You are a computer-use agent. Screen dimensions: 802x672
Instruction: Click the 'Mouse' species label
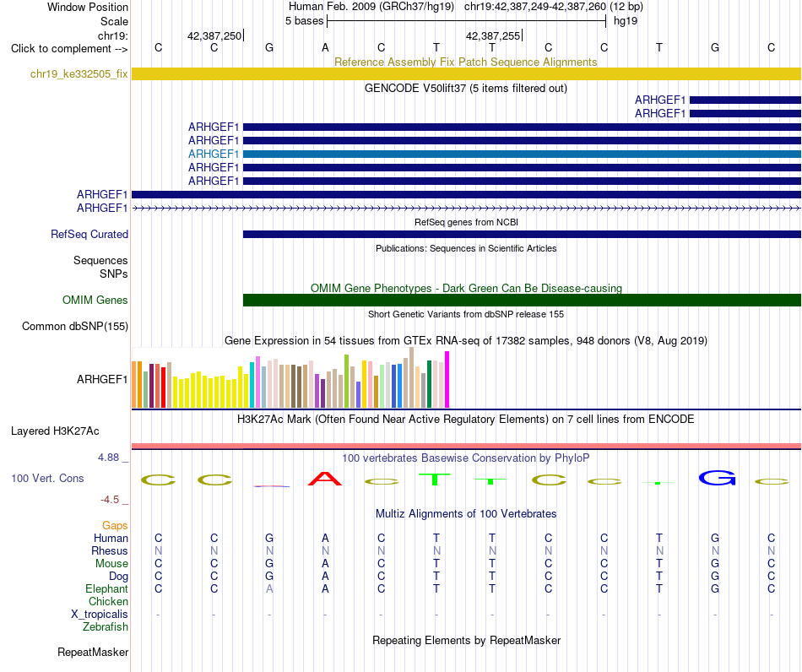(x=111, y=564)
